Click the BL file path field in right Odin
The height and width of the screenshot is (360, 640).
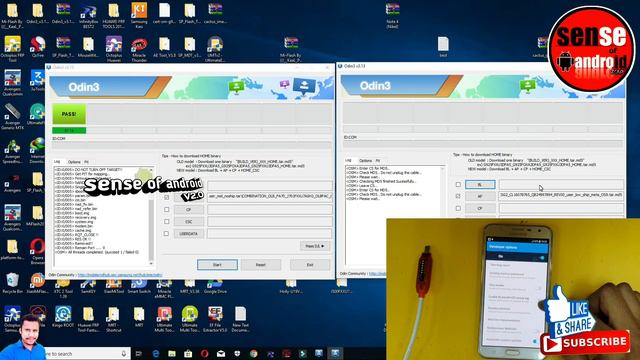561,184
